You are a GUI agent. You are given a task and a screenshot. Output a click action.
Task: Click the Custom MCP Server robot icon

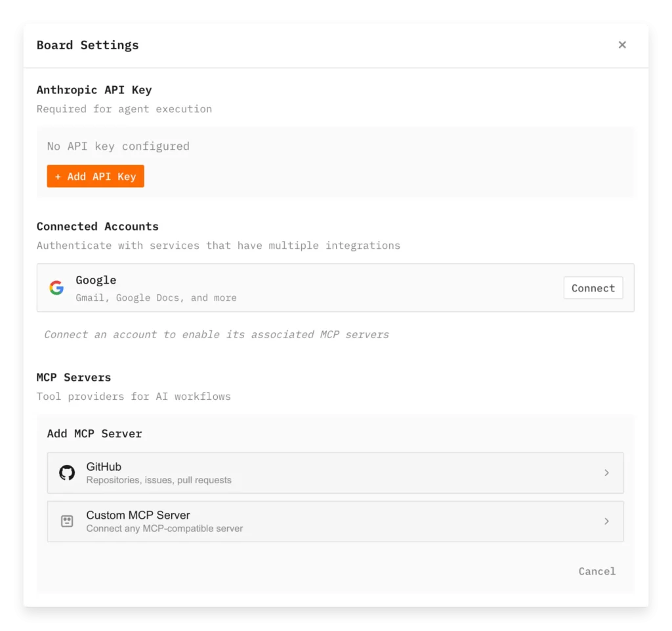(x=67, y=521)
